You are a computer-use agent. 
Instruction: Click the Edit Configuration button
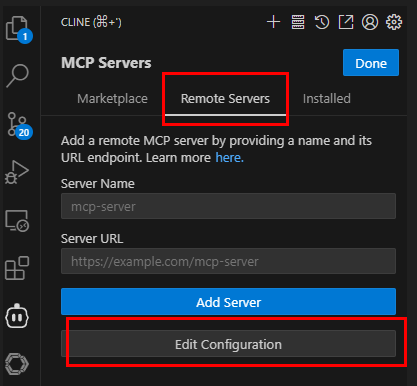(228, 344)
